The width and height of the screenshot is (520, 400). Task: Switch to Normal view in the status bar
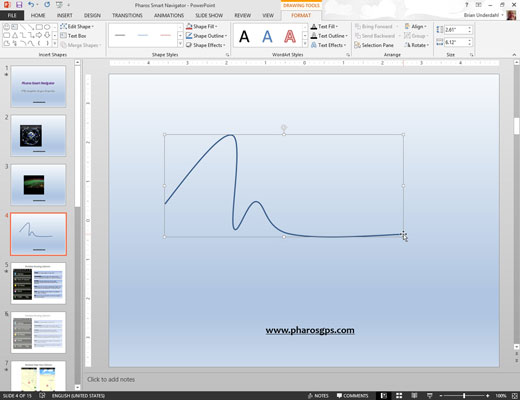(x=384, y=396)
